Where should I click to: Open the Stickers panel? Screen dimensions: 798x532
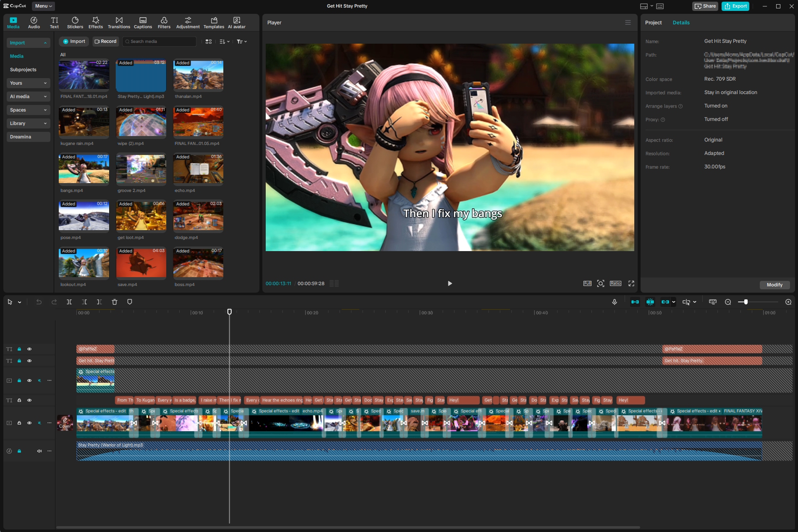click(x=75, y=23)
